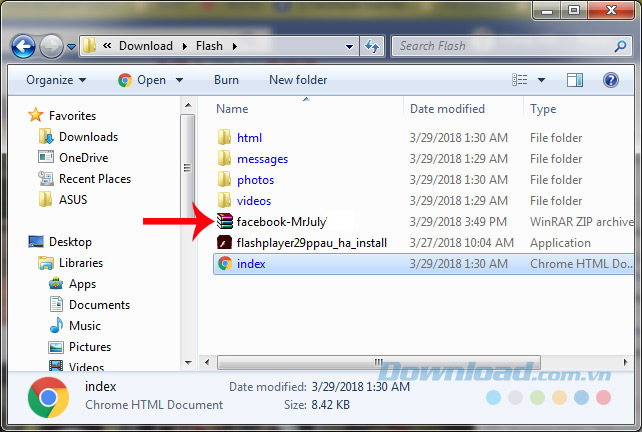This screenshot has height=432, width=642.
Task: Select the facebook-MrJuly WinRAR ZIP archive
Action: 281,222
